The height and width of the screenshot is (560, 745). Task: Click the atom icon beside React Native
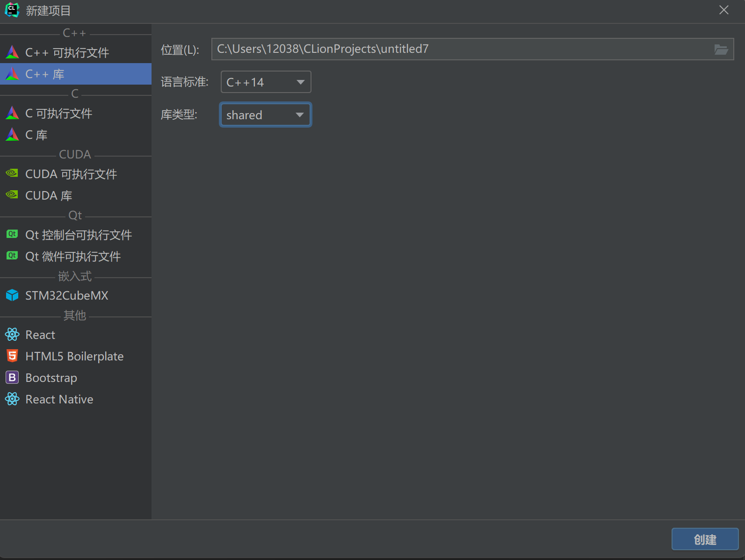tap(12, 399)
